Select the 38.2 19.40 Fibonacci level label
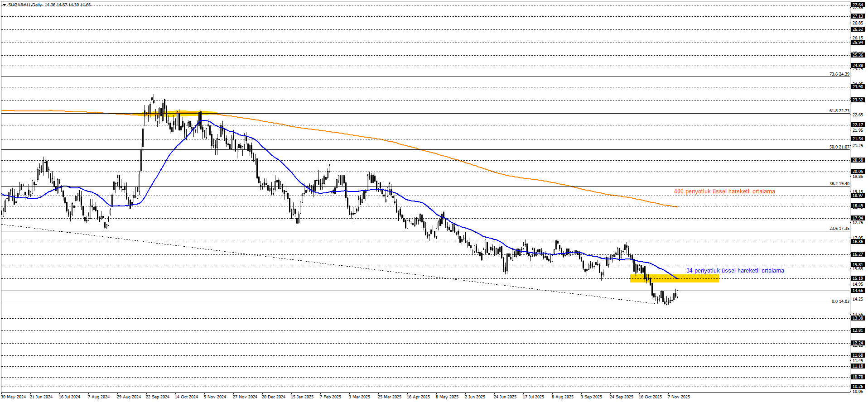868x402 pixels. (x=839, y=184)
